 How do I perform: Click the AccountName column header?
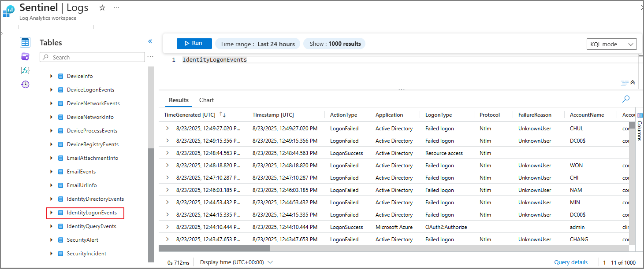click(x=587, y=115)
